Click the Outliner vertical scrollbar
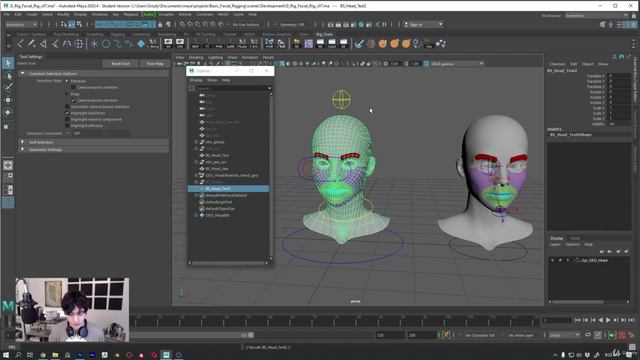 point(271,176)
